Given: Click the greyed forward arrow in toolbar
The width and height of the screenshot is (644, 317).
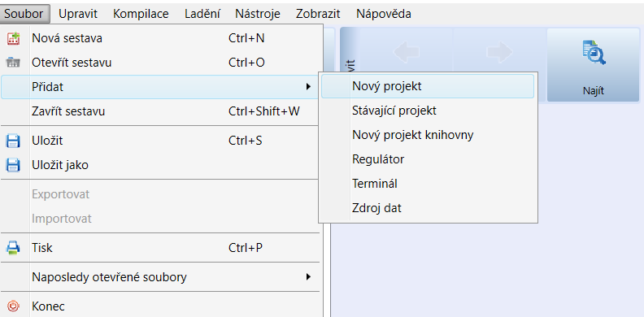Looking at the screenshot, I should (x=500, y=52).
